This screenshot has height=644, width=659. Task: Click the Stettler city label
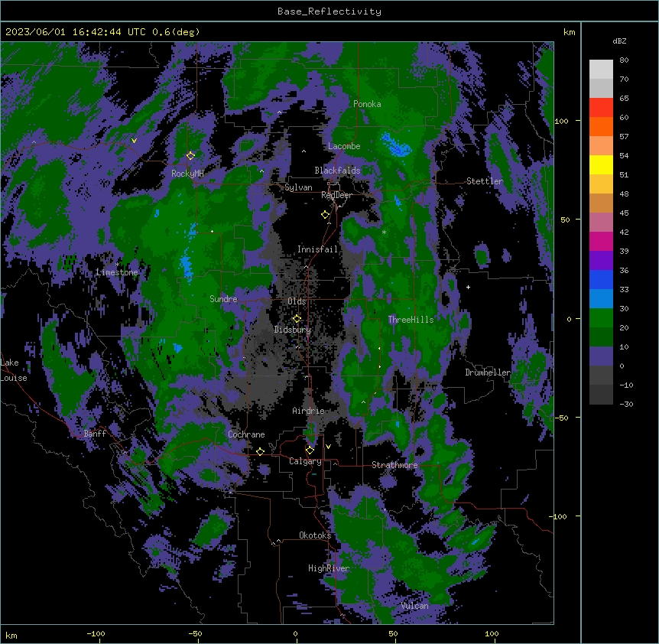(x=485, y=181)
